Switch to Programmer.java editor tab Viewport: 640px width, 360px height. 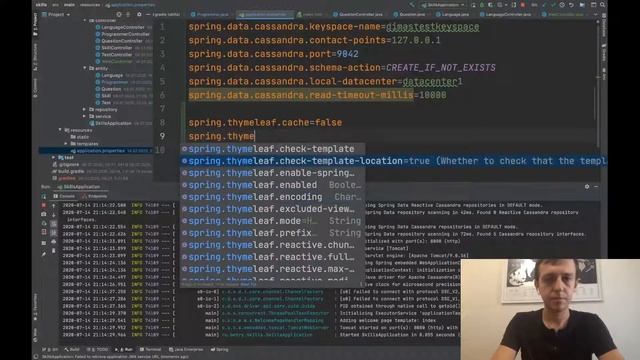[210, 14]
